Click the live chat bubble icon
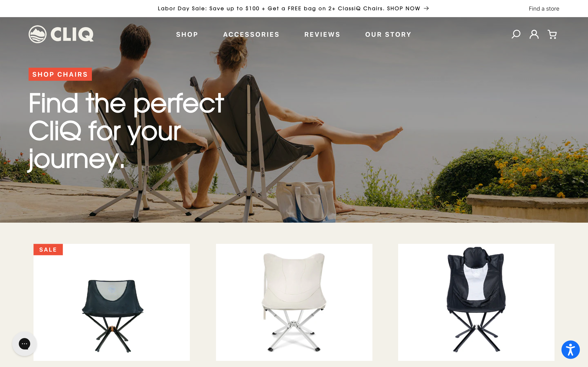 point(24,344)
